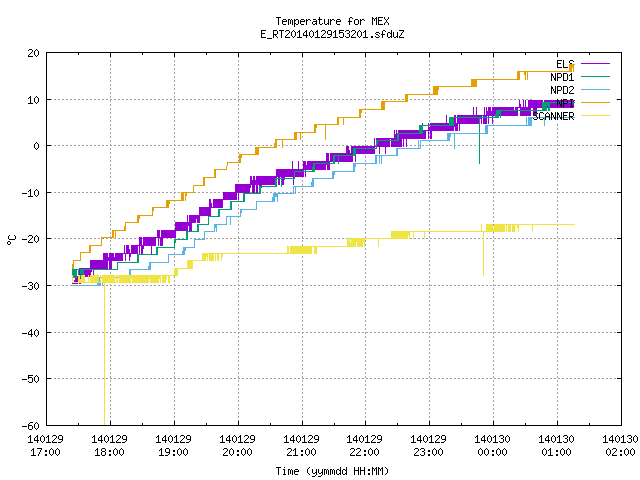640x480 pixels.
Task: Click the x-axis tick label 140129 23:00
Action: click(x=429, y=446)
